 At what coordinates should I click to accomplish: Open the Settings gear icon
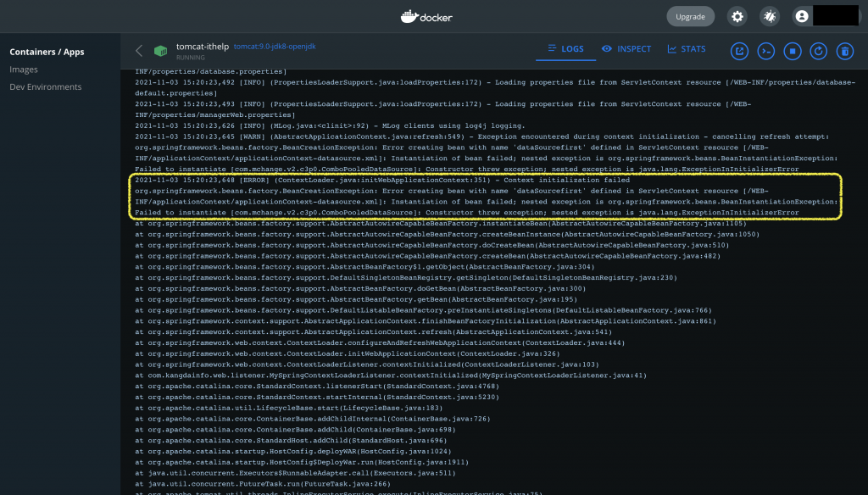coord(737,17)
